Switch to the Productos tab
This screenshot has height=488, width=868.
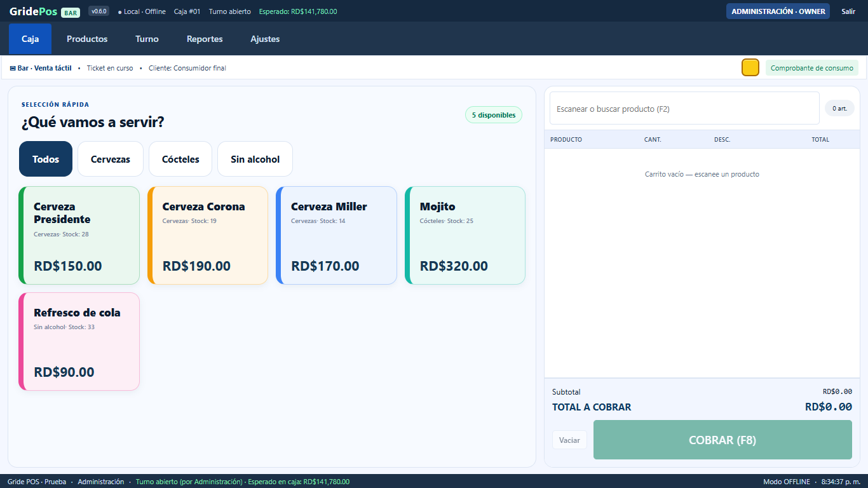pyautogui.click(x=87, y=39)
